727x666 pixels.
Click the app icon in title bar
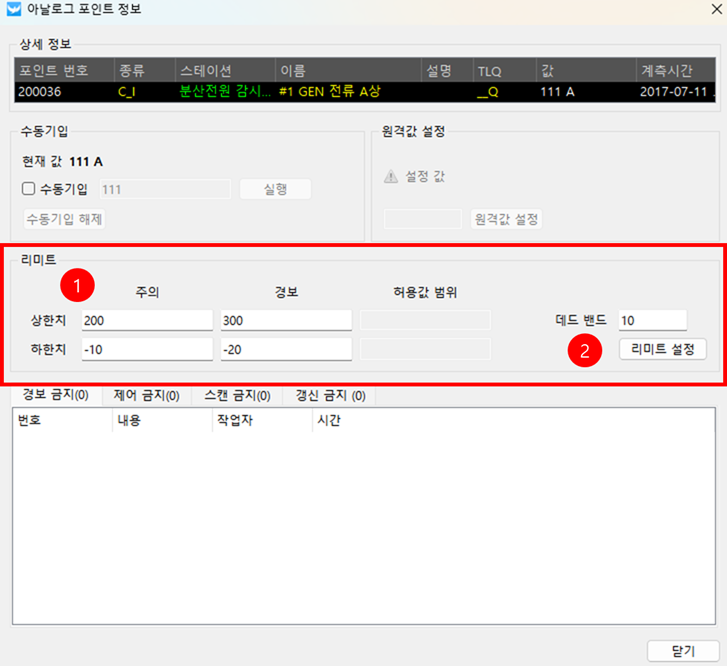pos(14,13)
